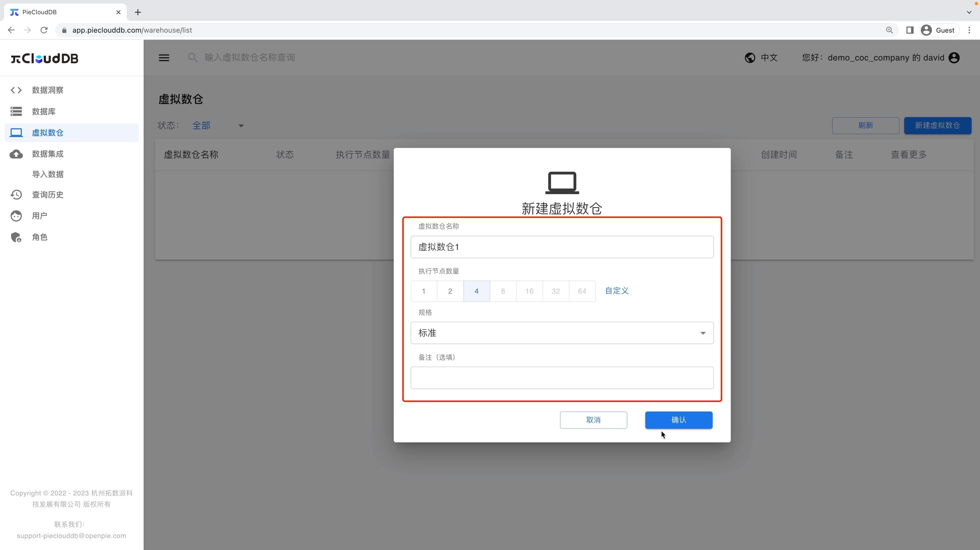This screenshot has width=980, height=550.
Task: Confirm warehouse creation with 确认 button
Action: (678, 420)
